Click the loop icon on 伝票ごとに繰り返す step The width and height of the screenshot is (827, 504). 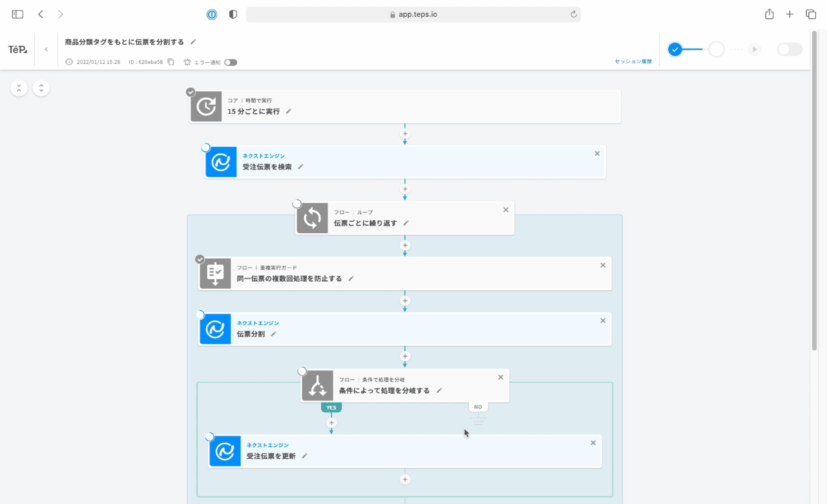(312, 218)
